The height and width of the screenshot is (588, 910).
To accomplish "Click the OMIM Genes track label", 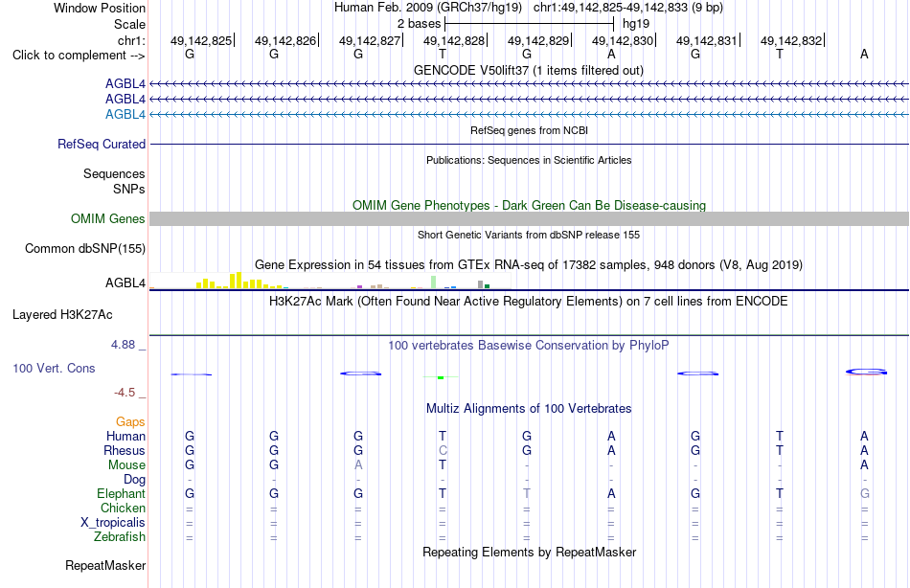I will 107,219.
